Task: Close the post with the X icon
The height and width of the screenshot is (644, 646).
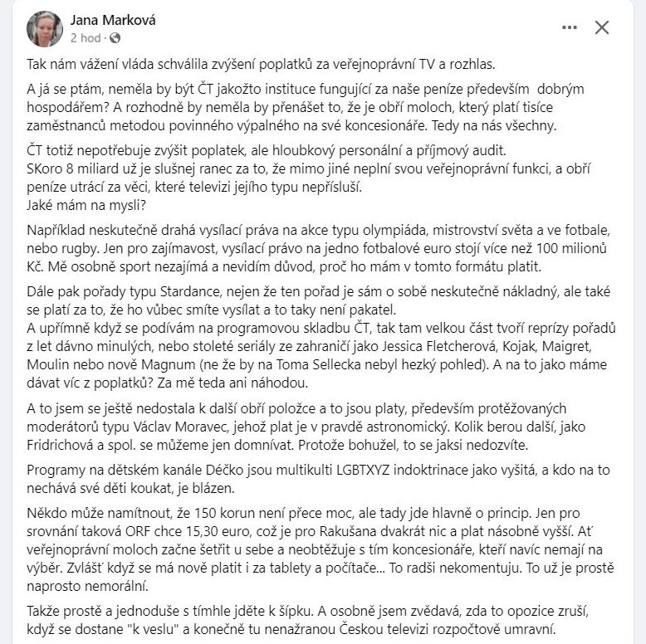Action: pos(602,27)
